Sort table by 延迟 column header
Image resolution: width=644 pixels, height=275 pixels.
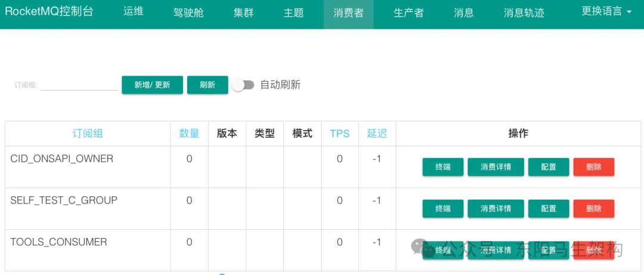pyautogui.click(x=377, y=134)
